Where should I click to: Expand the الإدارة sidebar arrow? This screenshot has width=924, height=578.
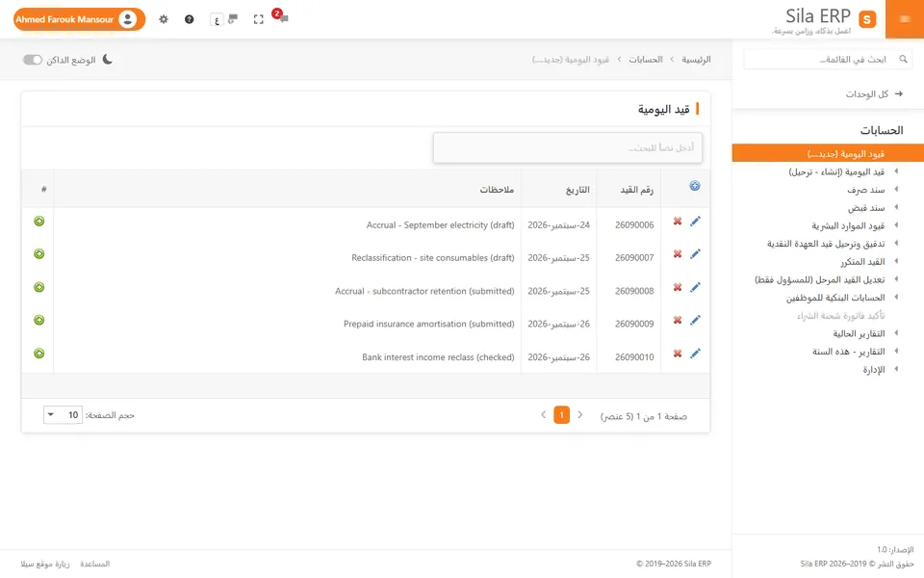(896, 369)
